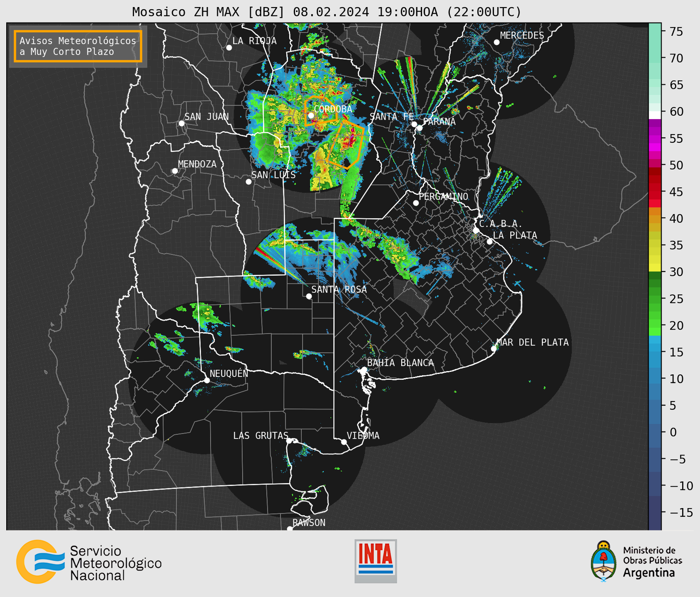700x597 pixels.
Task: Click the LAS GRUTAS city marker dot
Action: pos(289,441)
